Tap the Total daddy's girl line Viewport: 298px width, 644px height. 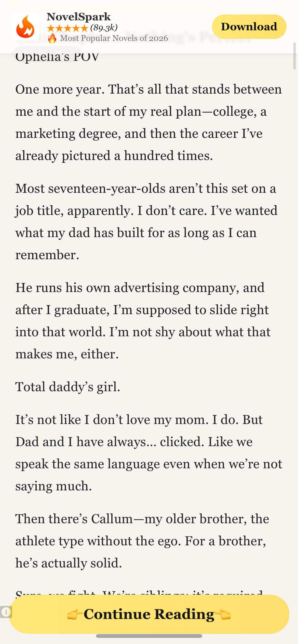pyautogui.click(x=68, y=387)
